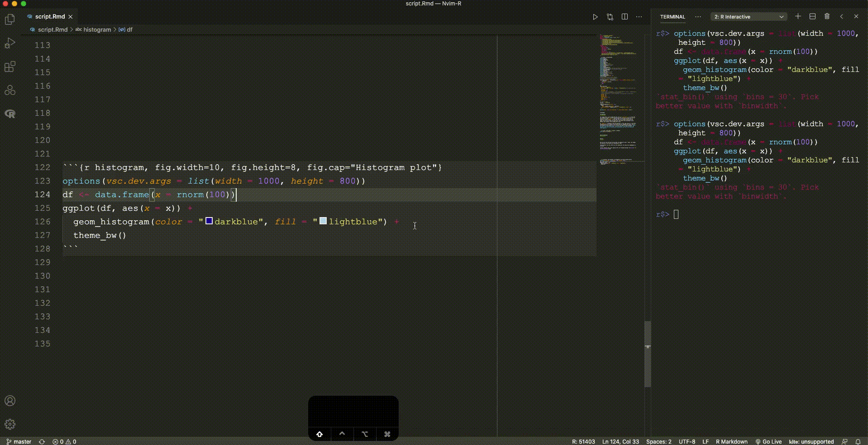Open more editor actions menu

click(639, 17)
